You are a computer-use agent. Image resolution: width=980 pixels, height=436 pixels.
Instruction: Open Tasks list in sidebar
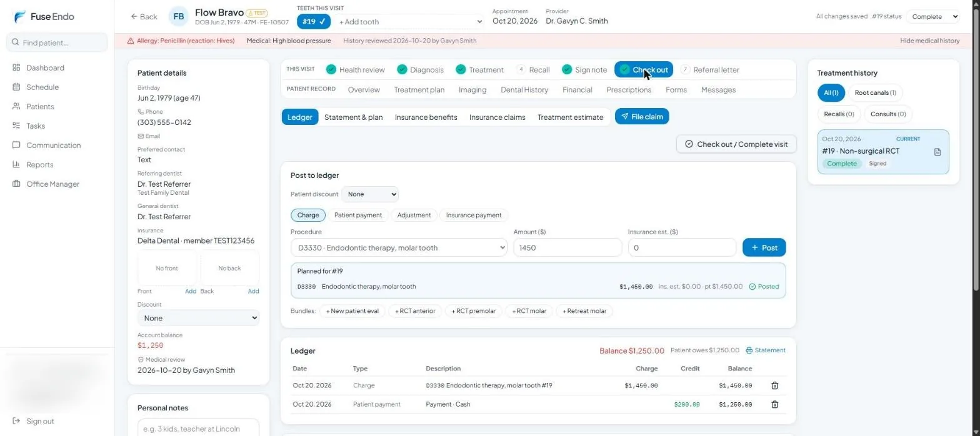36,126
